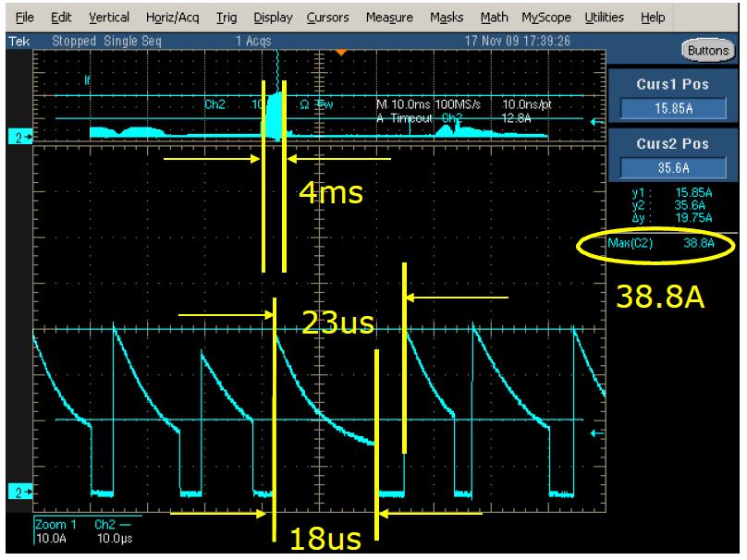The image size is (747, 560).
Task: Select the Curs2 Pos value field
Action: pyautogui.click(x=673, y=166)
